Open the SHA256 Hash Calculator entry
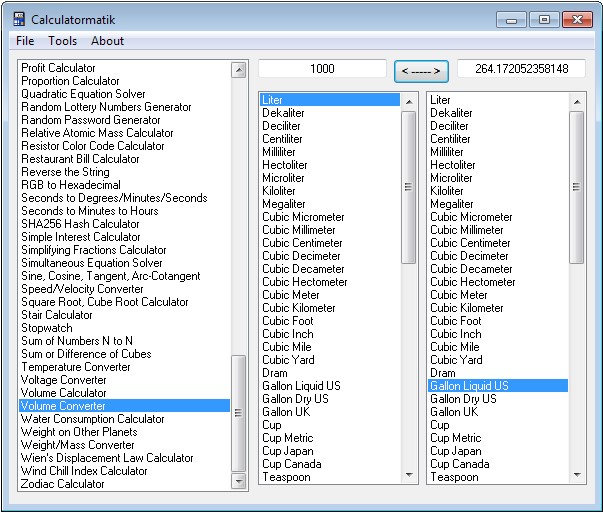The width and height of the screenshot is (603, 512). pos(81,224)
